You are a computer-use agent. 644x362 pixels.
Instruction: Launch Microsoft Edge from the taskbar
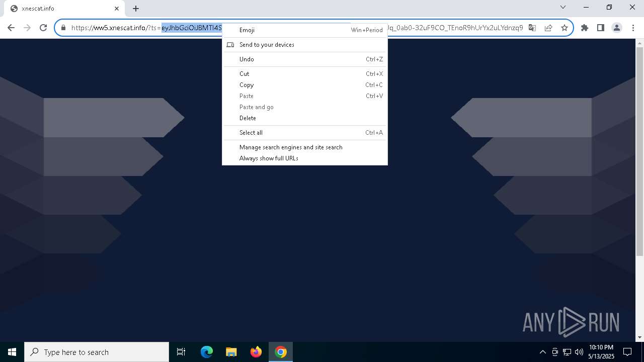coord(207,352)
